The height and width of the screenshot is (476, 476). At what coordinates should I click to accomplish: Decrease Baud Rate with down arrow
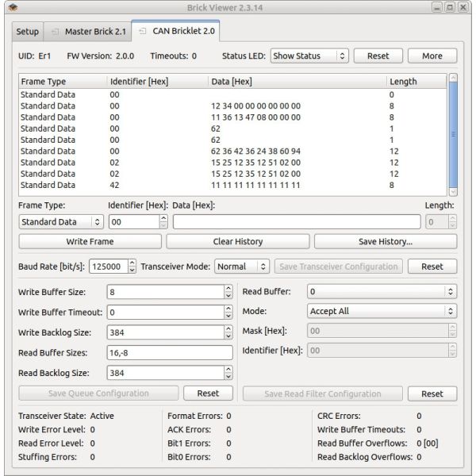tap(132, 270)
